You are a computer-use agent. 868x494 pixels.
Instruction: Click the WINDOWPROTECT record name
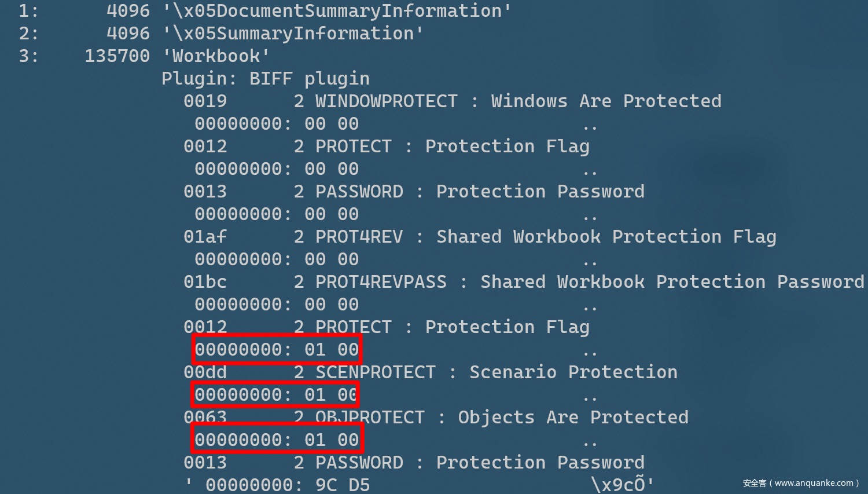(386, 101)
